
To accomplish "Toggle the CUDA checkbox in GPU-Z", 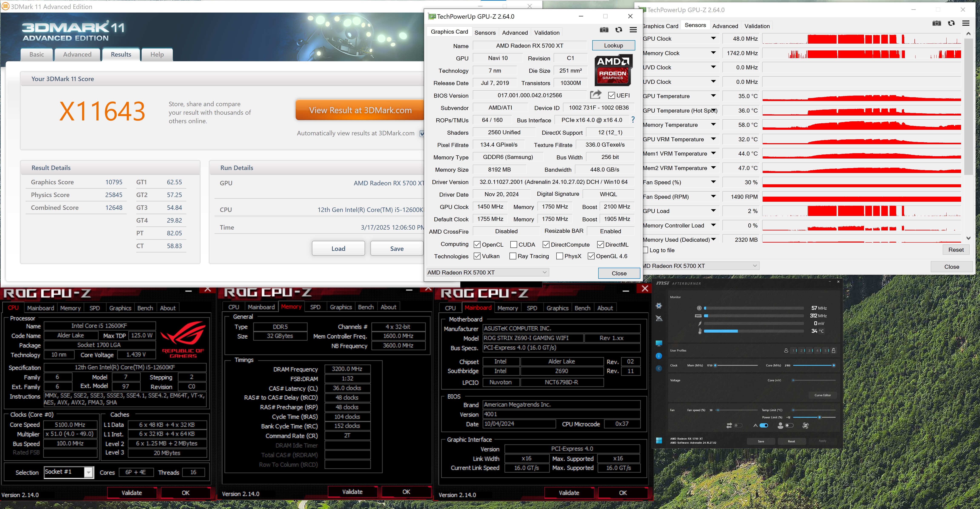I will click(514, 244).
